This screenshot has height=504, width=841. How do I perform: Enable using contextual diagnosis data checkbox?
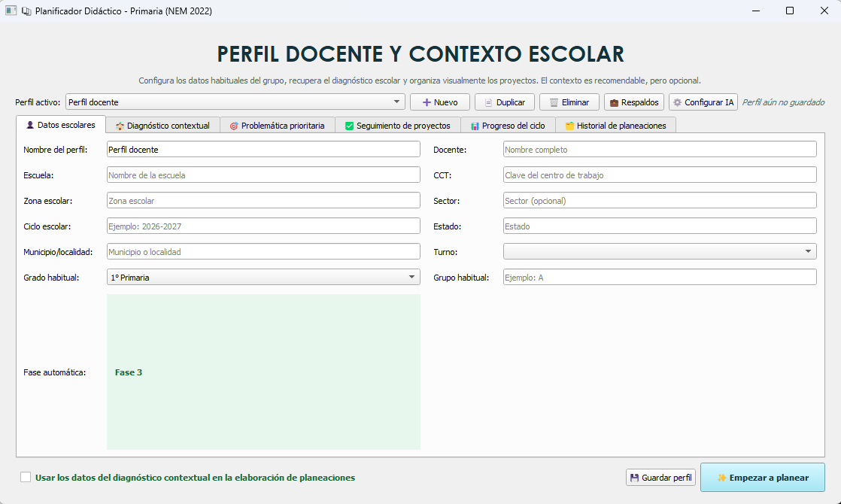26,477
